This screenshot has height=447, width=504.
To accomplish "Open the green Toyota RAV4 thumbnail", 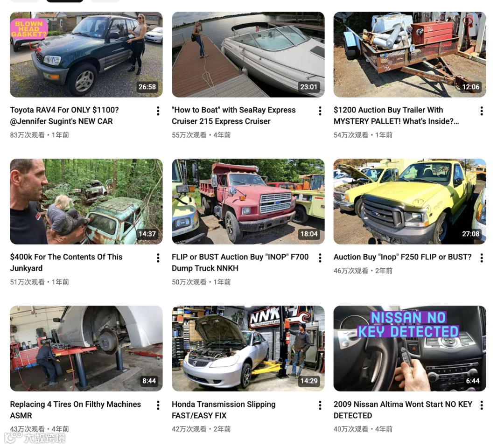I will click(86, 55).
